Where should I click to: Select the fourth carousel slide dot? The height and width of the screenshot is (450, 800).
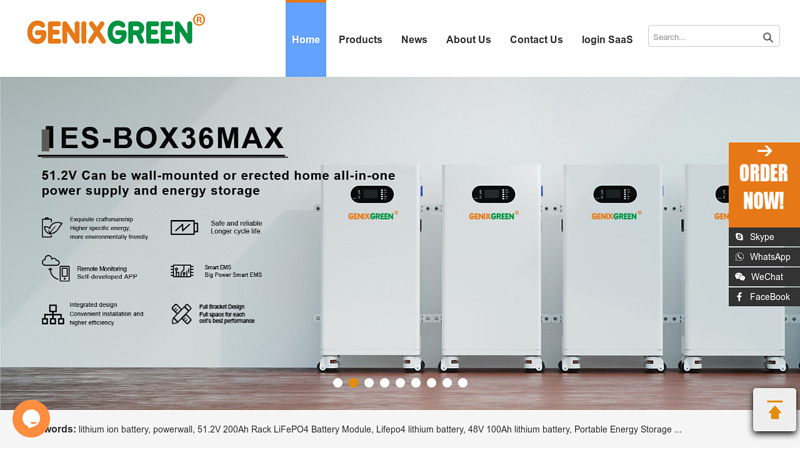point(385,383)
